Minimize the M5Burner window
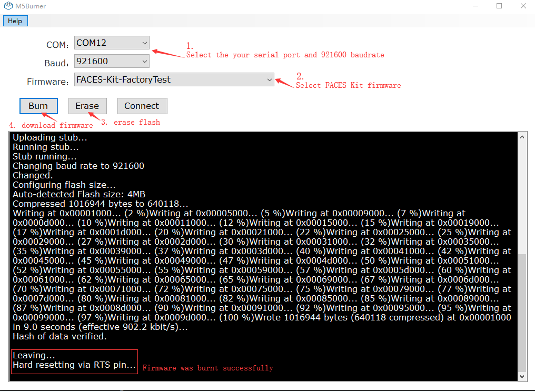 pos(475,6)
